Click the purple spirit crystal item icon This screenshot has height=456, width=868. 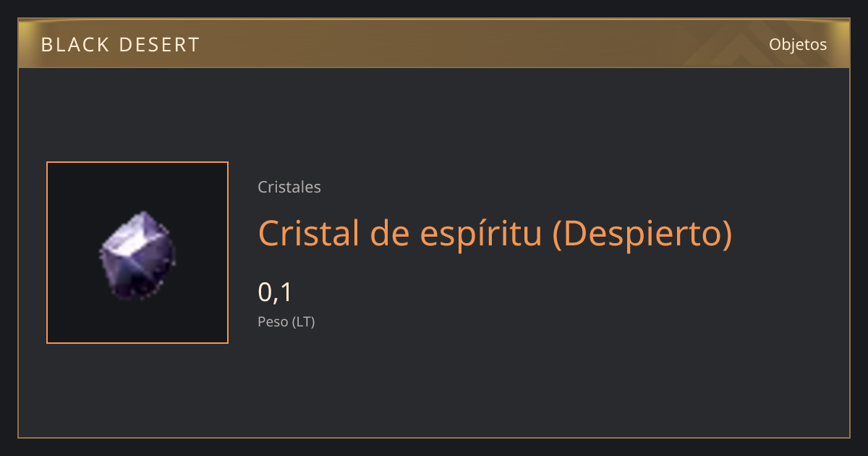tap(137, 256)
